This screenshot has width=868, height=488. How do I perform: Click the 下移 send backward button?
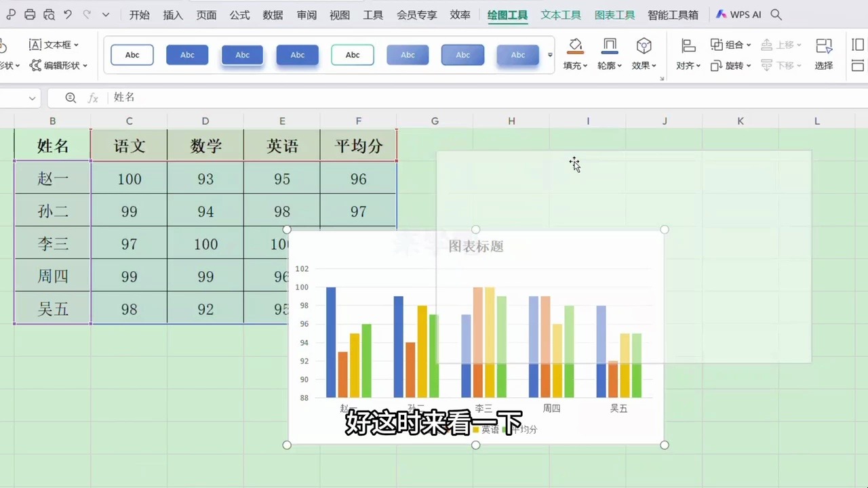click(x=781, y=66)
